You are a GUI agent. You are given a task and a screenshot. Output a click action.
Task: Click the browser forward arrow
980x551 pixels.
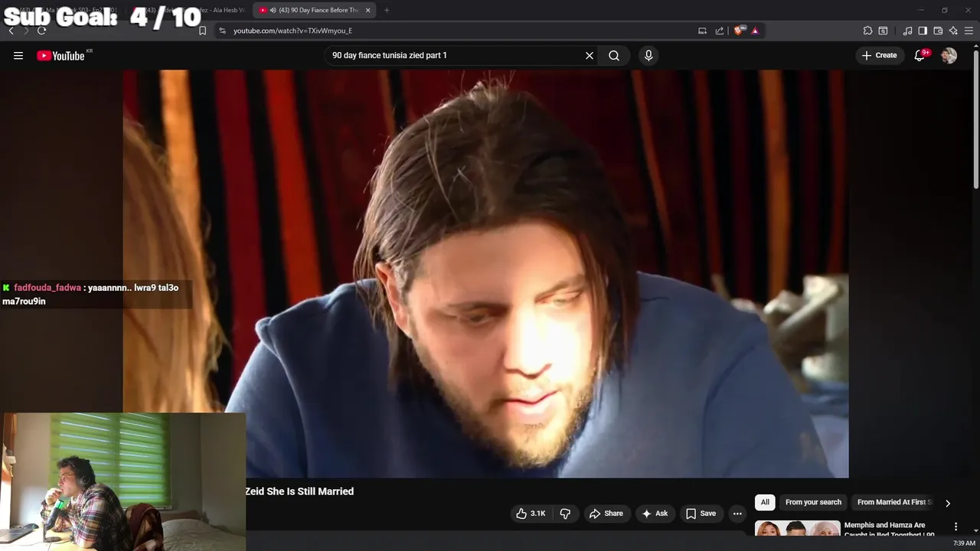(x=26, y=31)
